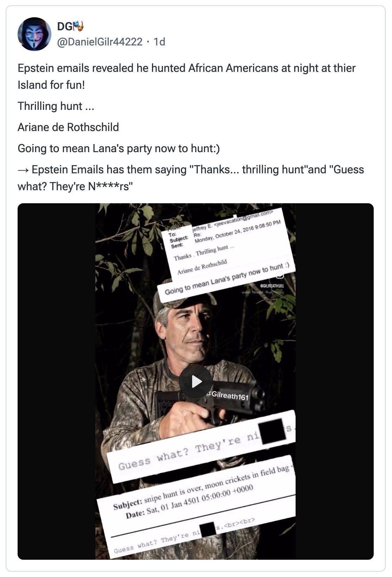Click the "Ariane de Rothschild" post text line
The image size is (392, 577).
(x=68, y=127)
